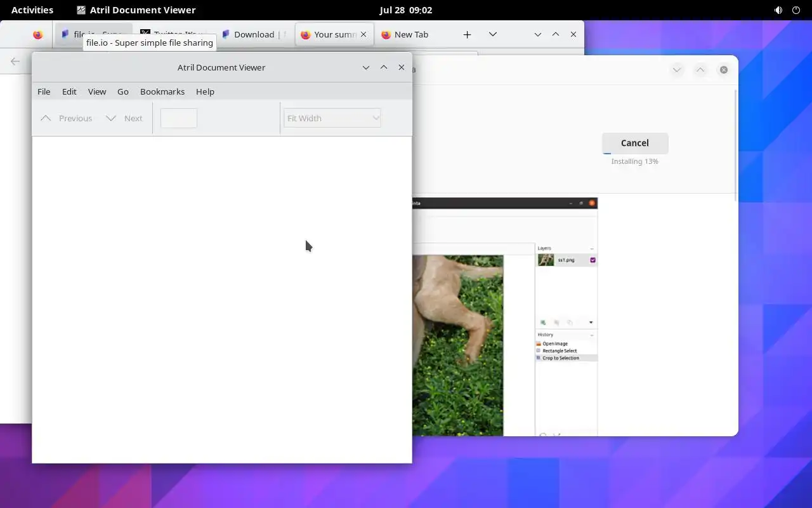This screenshot has height=508, width=812.
Task: Maximize the Atril Document Viewer window
Action: pyautogui.click(x=384, y=67)
